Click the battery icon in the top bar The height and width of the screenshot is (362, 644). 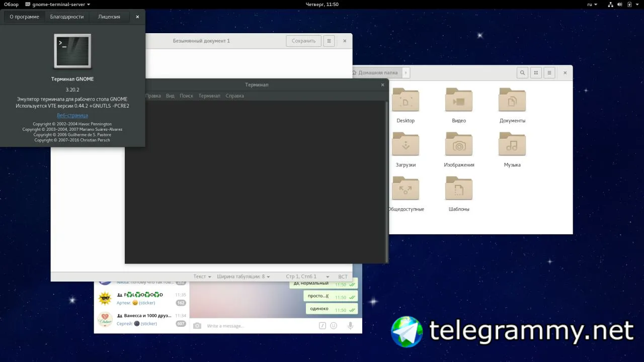tap(629, 5)
